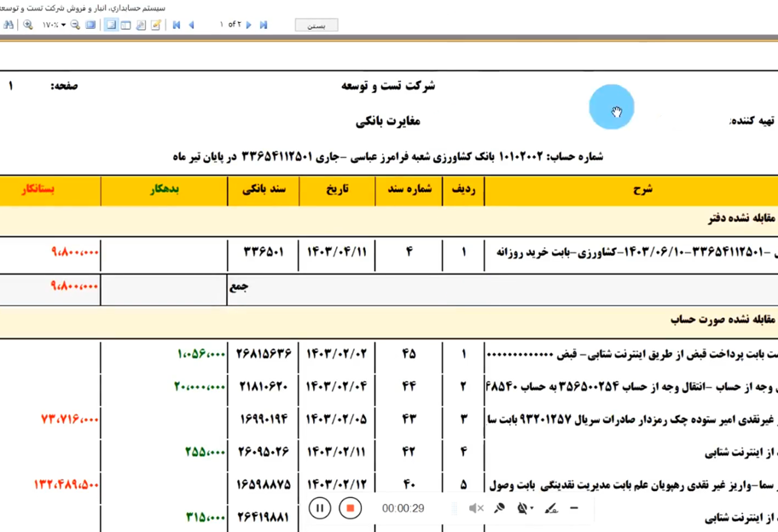Click the bank document ۱۶۹۹۰۱۹۴
The width and height of the screenshot is (778, 532).
tap(264, 419)
